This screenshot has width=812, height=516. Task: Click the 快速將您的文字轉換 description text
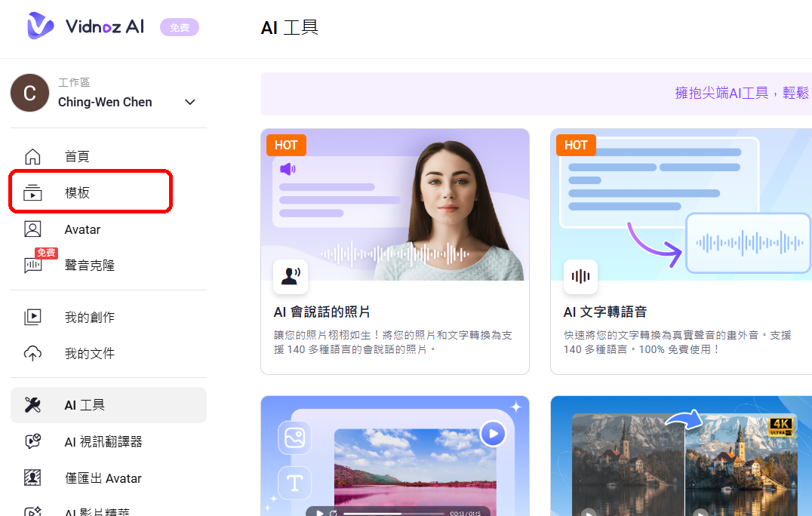tap(678, 342)
